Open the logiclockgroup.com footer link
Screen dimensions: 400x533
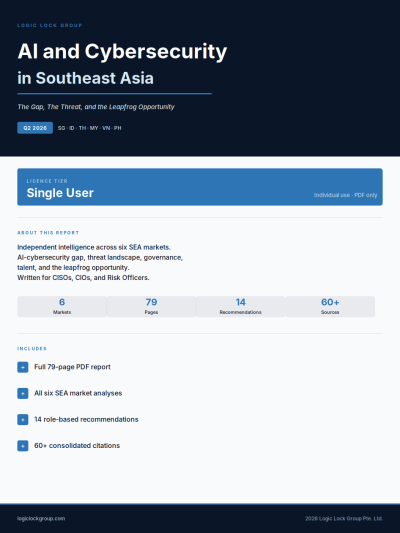point(41,518)
